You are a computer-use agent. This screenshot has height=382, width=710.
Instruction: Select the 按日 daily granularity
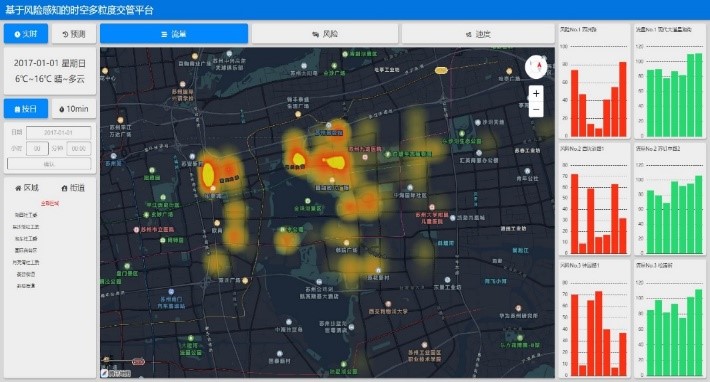(x=26, y=109)
